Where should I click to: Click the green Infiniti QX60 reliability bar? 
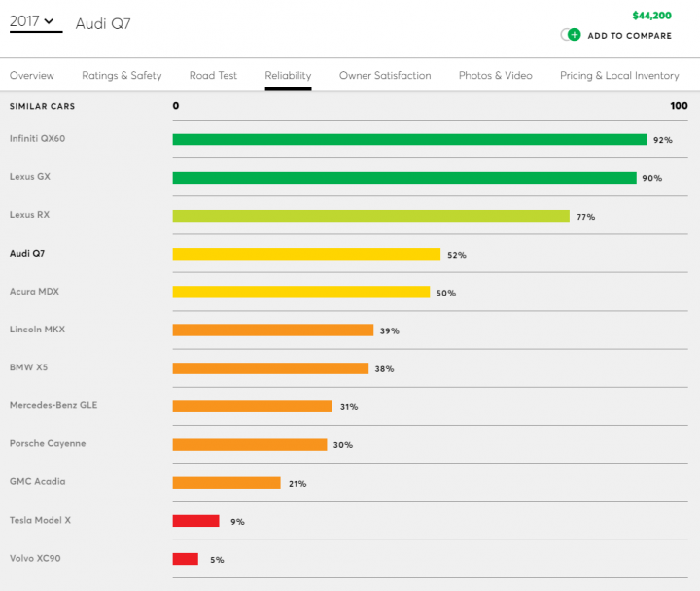410,139
